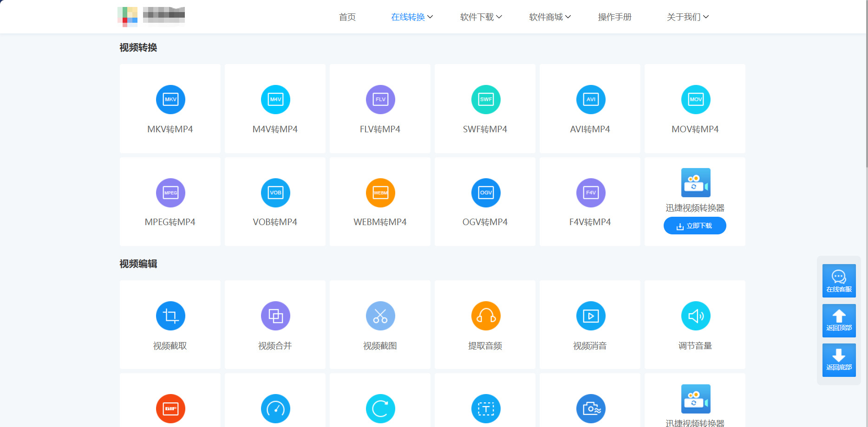Screen dimensions: 868x427
Task: Open the AVI转MP4 link
Action: point(590,129)
